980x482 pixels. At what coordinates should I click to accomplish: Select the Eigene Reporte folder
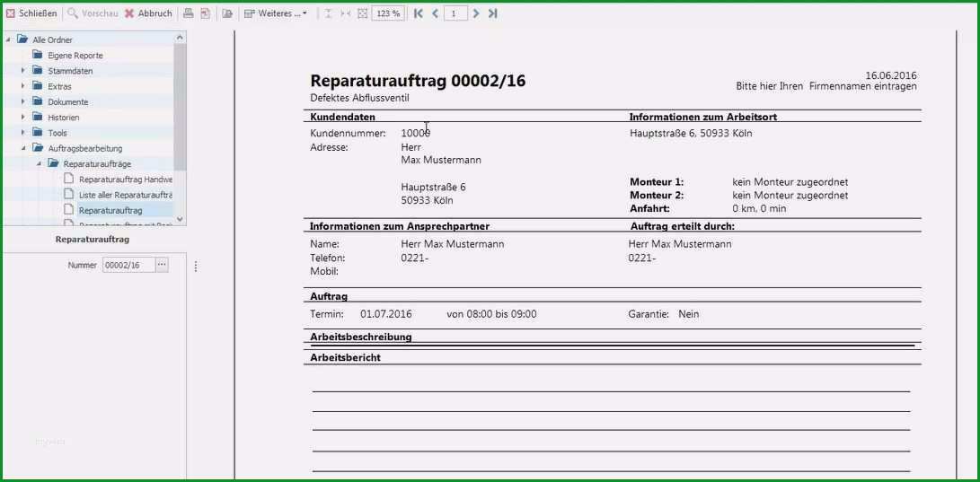click(x=75, y=56)
